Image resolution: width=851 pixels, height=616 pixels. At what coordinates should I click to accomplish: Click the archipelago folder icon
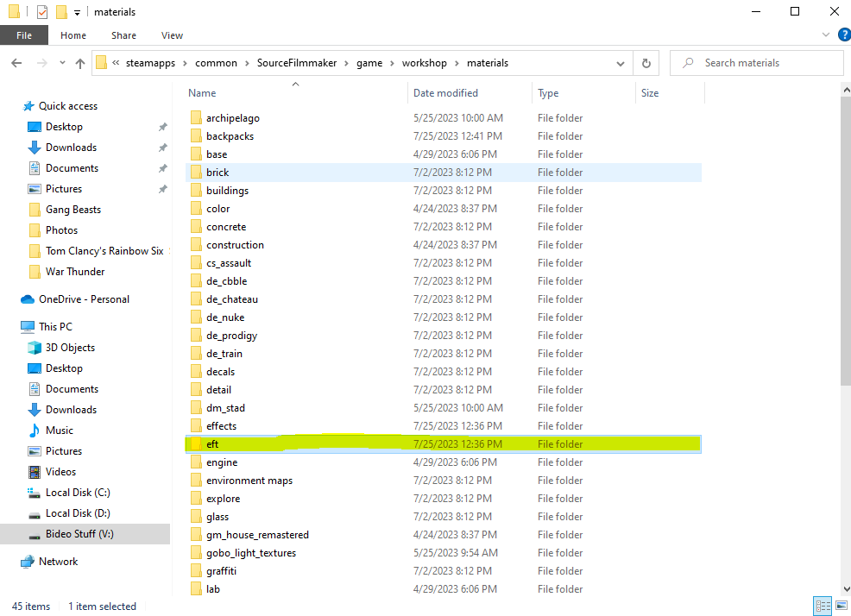(x=196, y=118)
